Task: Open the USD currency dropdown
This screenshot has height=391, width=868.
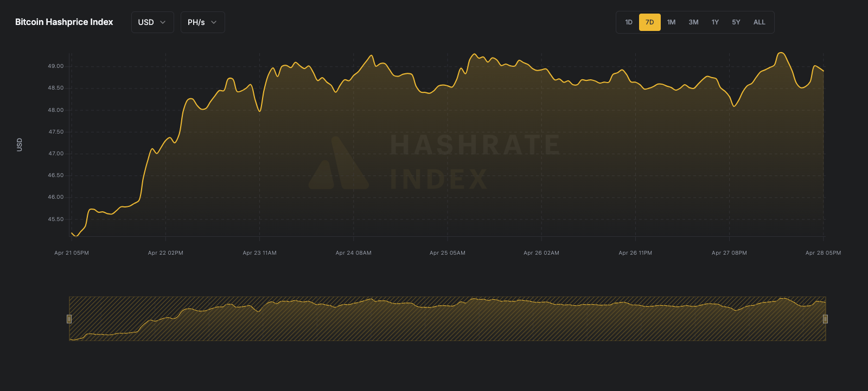Action: 152,22
